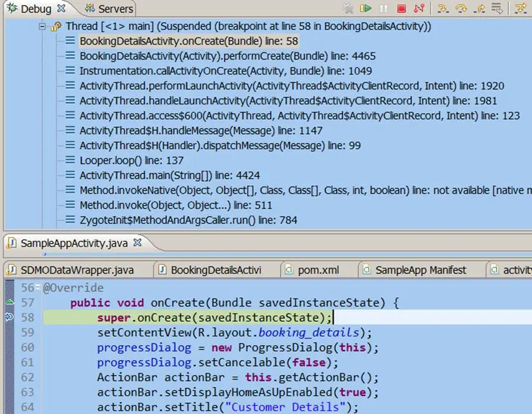Collapse the Thread [<1> main] node

pyautogui.click(x=42, y=27)
